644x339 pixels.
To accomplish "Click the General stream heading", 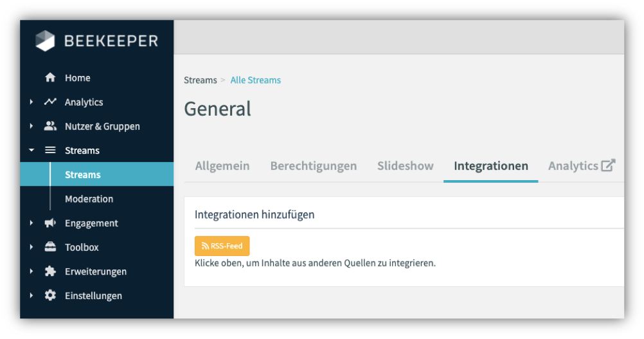I will click(x=217, y=109).
